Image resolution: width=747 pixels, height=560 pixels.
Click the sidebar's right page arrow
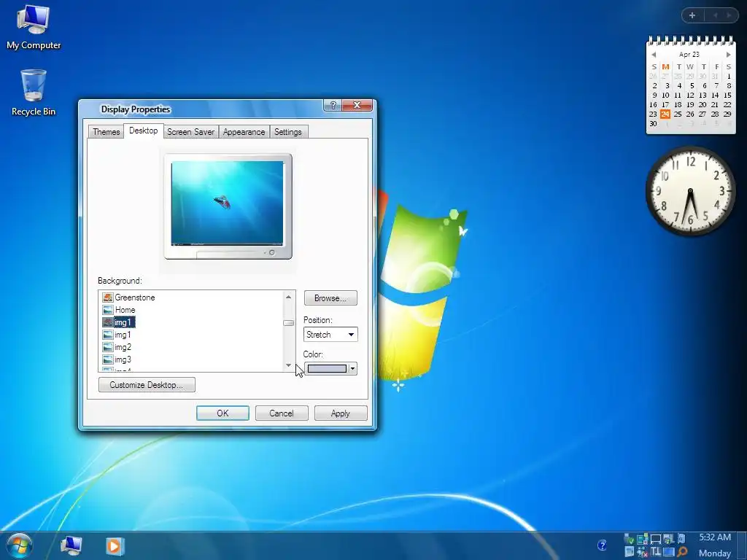(x=729, y=15)
